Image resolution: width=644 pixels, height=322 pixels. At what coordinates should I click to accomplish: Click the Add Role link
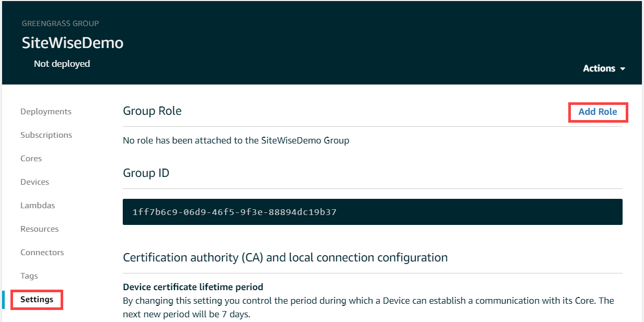pyautogui.click(x=598, y=112)
